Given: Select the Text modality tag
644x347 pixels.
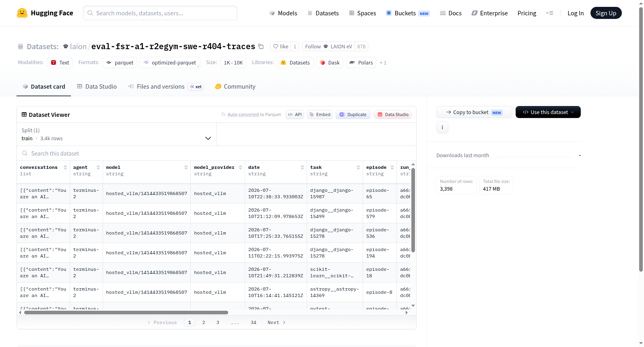Looking at the screenshot, I should pos(60,62).
